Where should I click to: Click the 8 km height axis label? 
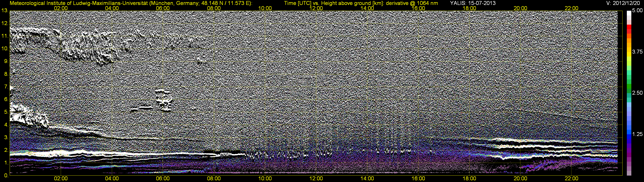(6, 74)
